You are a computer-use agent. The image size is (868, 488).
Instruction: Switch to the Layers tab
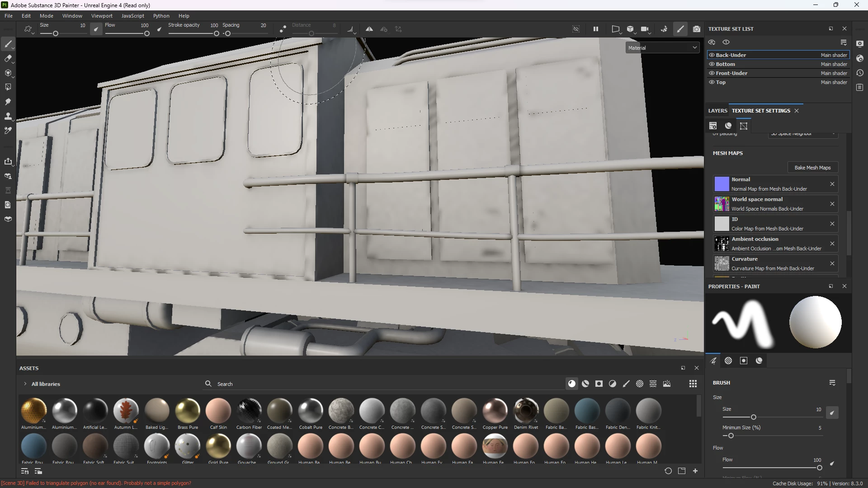[x=717, y=111]
